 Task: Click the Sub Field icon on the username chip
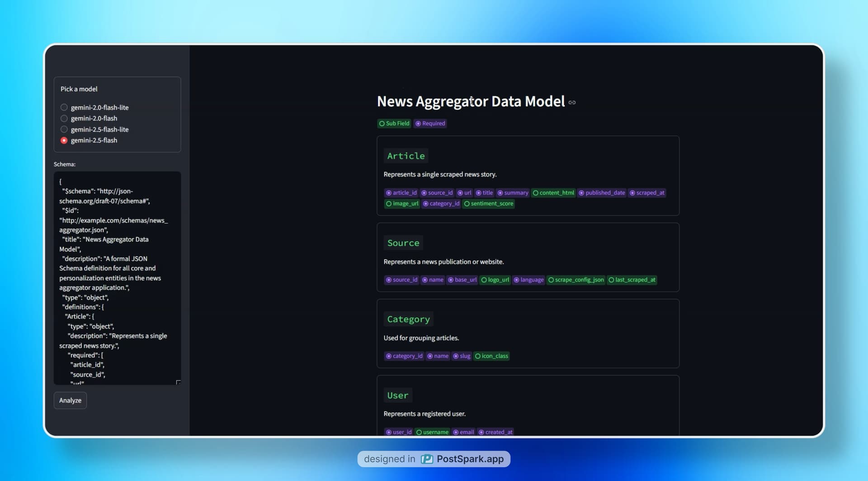point(419,432)
